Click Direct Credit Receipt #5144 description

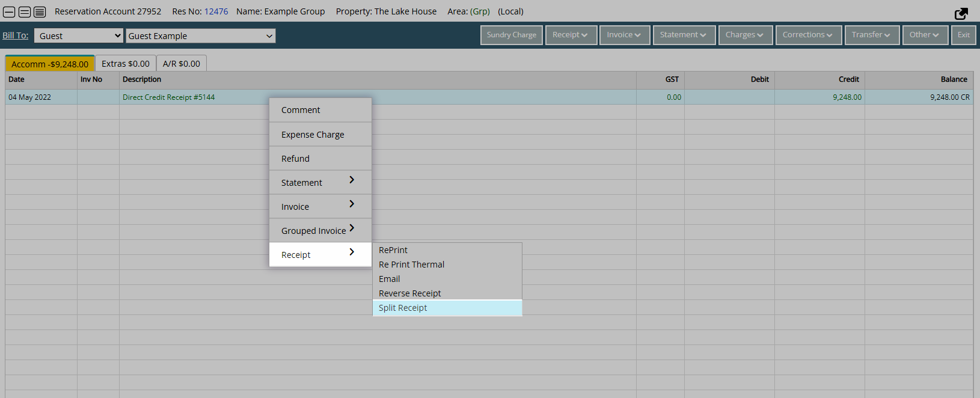click(x=169, y=97)
